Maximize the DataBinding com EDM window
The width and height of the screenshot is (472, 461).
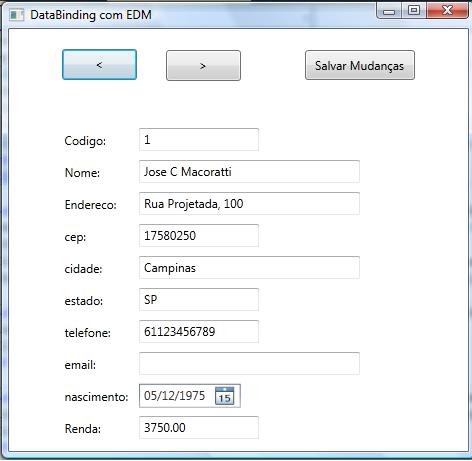coord(414,11)
